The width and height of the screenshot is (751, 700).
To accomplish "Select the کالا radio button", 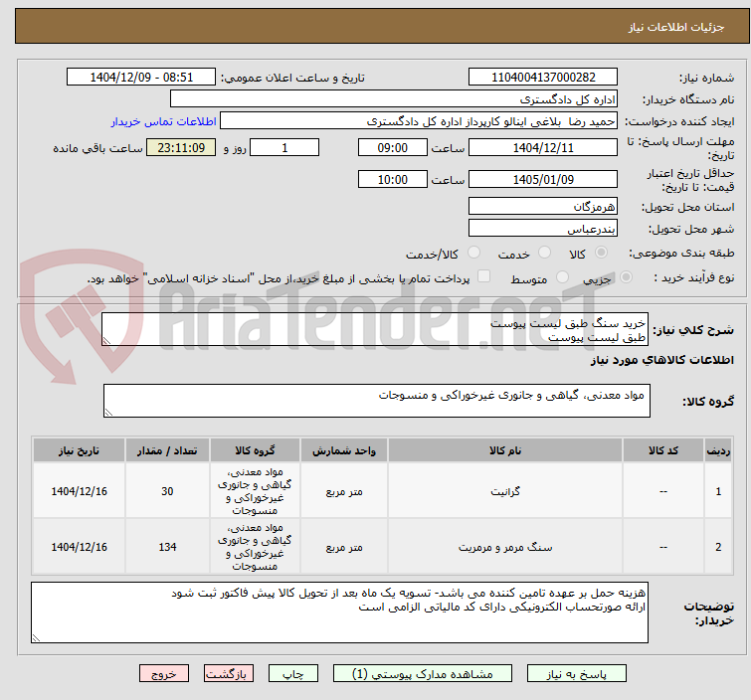I will click(601, 253).
